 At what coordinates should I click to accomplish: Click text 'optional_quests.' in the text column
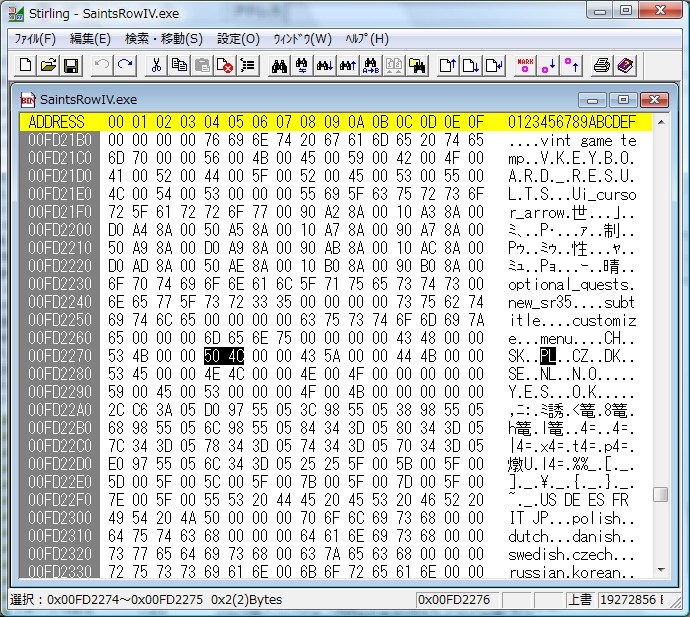pyautogui.click(x=572, y=285)
